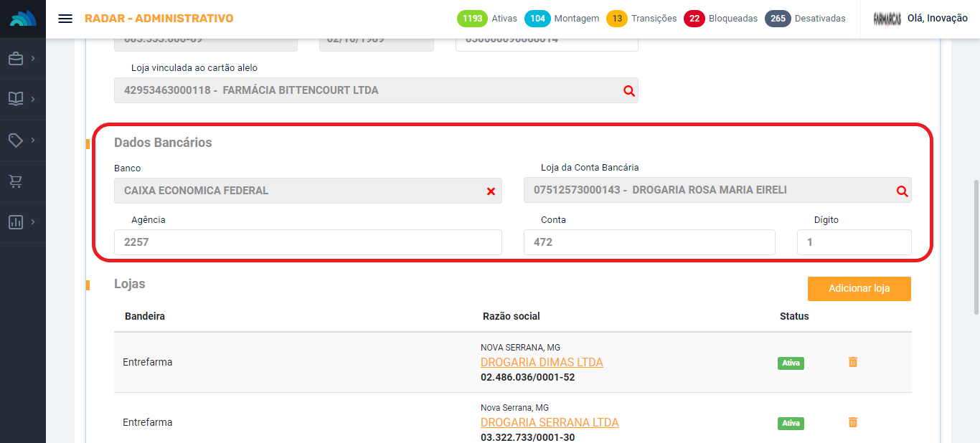
Task: Search Loja da Conta Bancária magnifier
Action: pyautogui.click(x=902, y=191)
